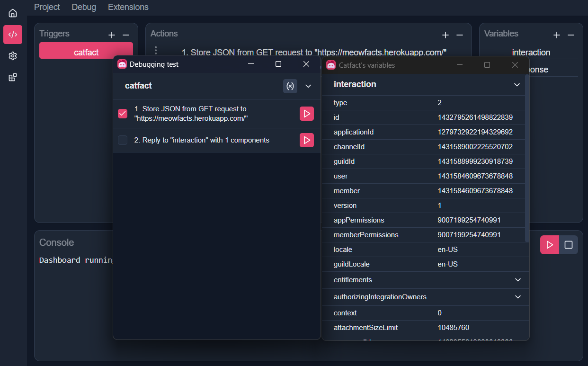The image size is (588, 366).
Task: Open the settings gear in the sidebar
Action: click(x=12, y=56)
